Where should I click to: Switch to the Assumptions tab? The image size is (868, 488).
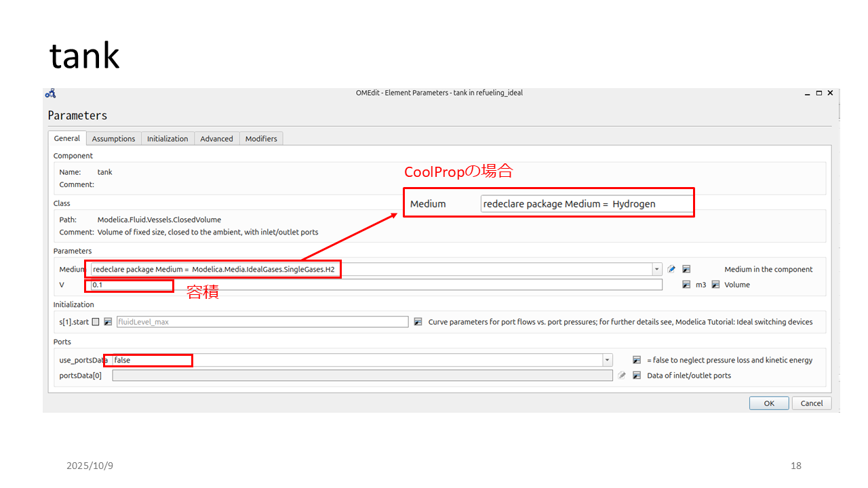pyautogui.click(x=113, y=138)
